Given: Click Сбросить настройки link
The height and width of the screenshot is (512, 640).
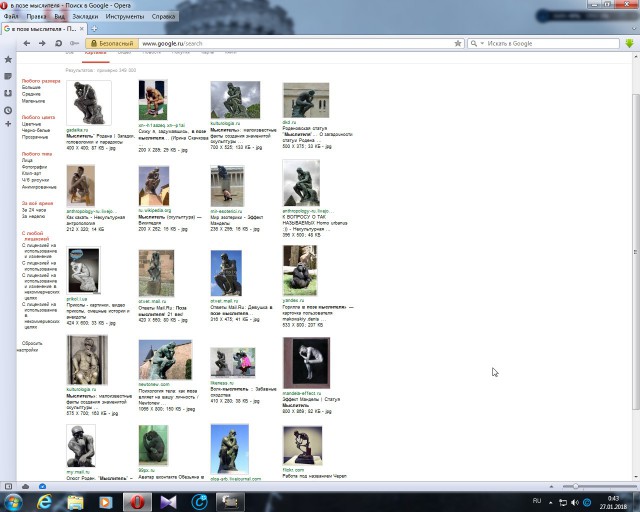Looking at the screenshot, I should pyautogui.click(x=29, y=347).
